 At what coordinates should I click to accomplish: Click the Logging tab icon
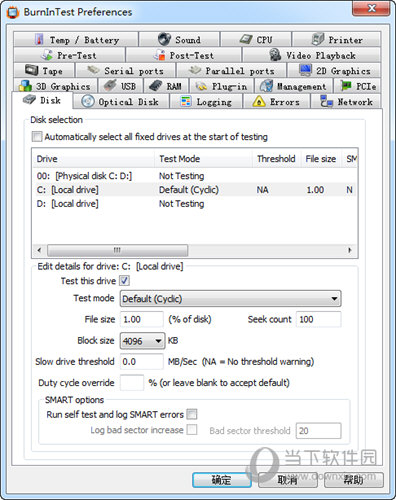[x=185, y=101]
